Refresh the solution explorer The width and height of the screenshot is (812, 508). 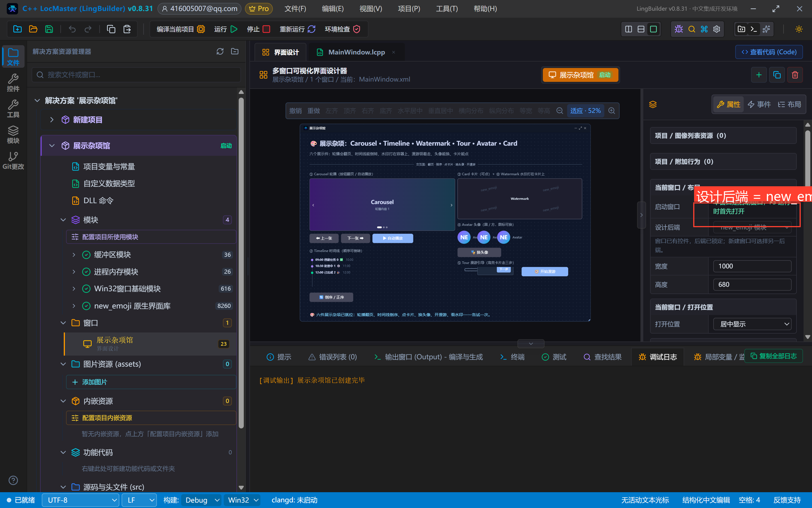[x=220, y=51]
